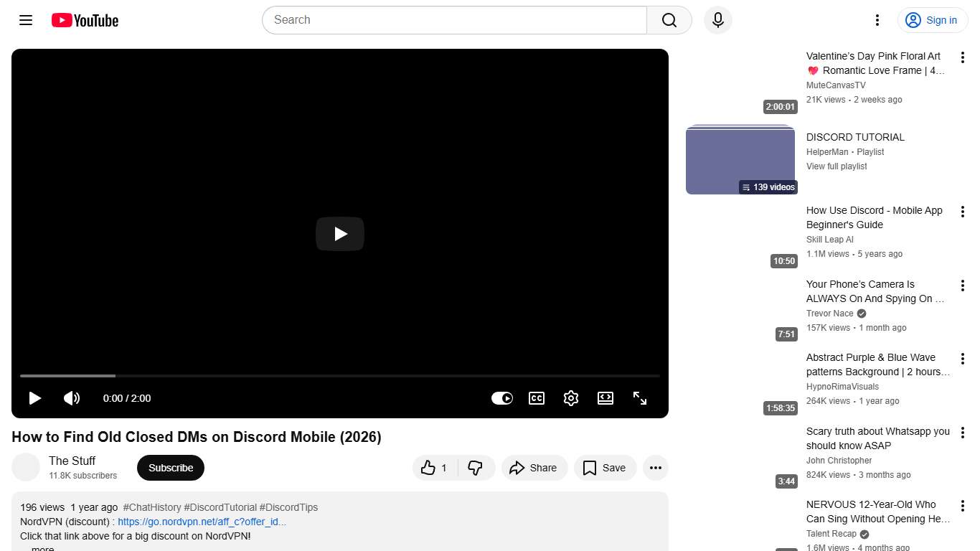Image resolution: width=980 pixels, height=551 pixels.
Task: Enter fullscreen mode
Action: coord(639,398)
